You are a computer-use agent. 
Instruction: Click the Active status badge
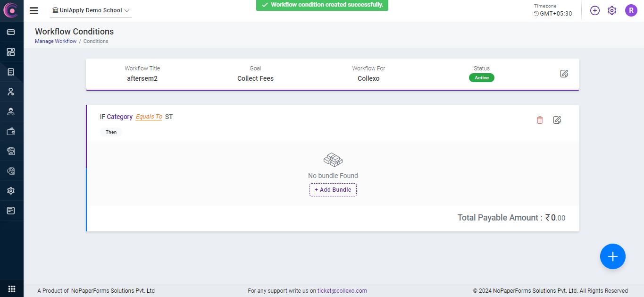click(x=481, y=78)
